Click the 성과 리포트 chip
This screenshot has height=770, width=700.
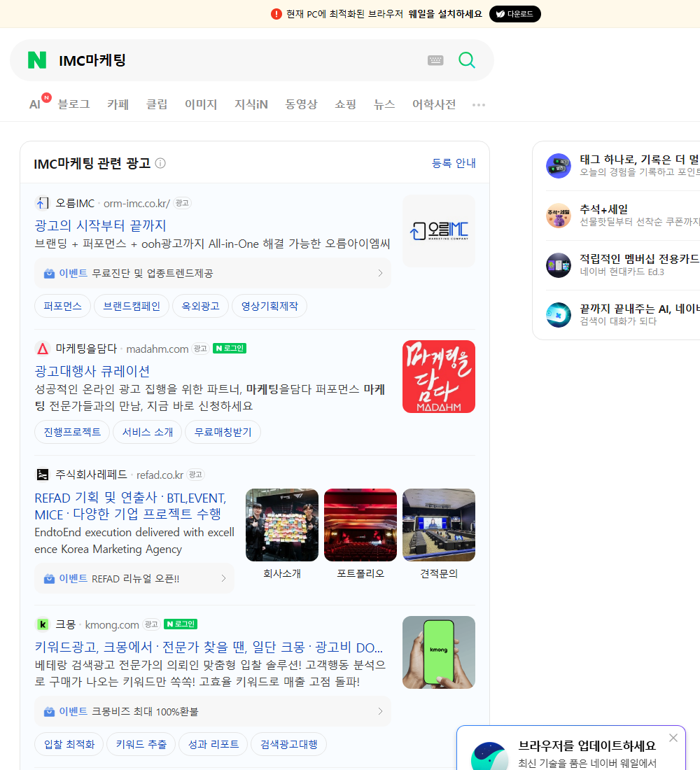213,745
